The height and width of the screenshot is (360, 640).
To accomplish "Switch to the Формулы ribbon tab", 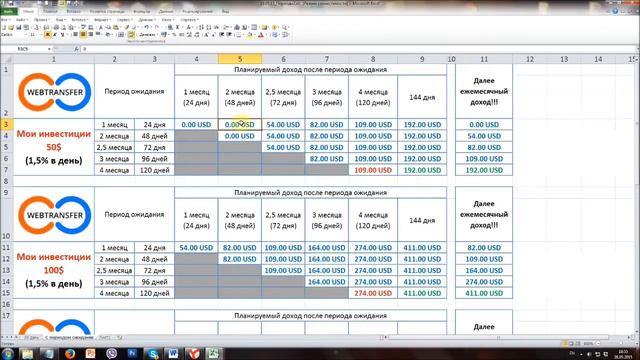I will (x=142, y=11).
